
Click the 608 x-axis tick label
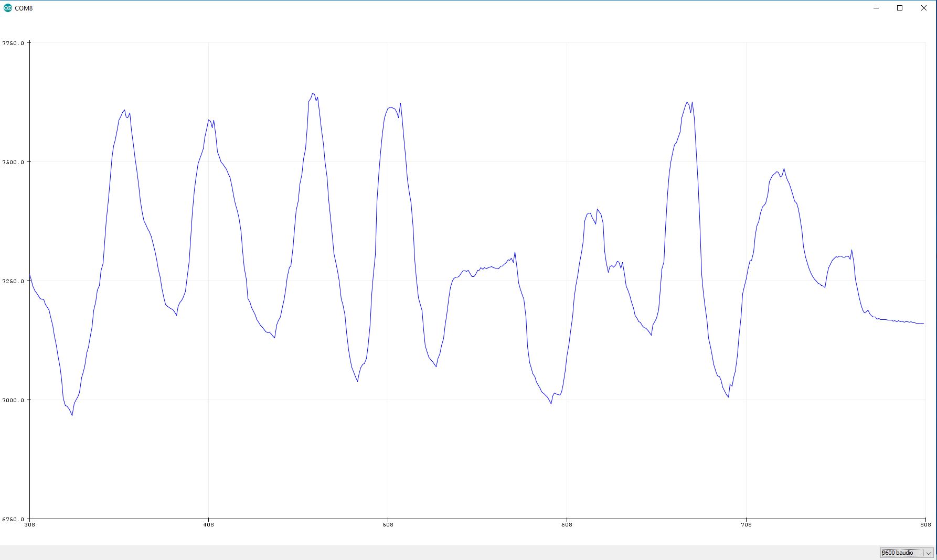coord(567,524)
